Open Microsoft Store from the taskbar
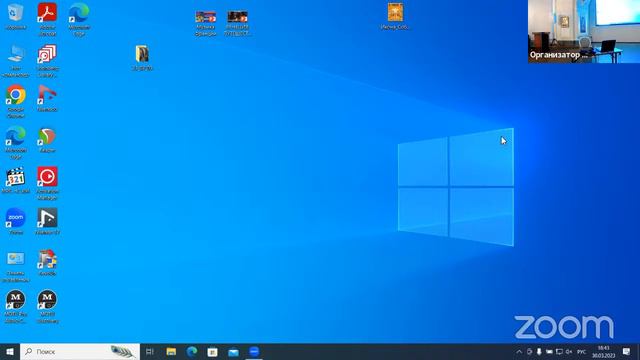The image size is (640, 360). tap(213, 351)
